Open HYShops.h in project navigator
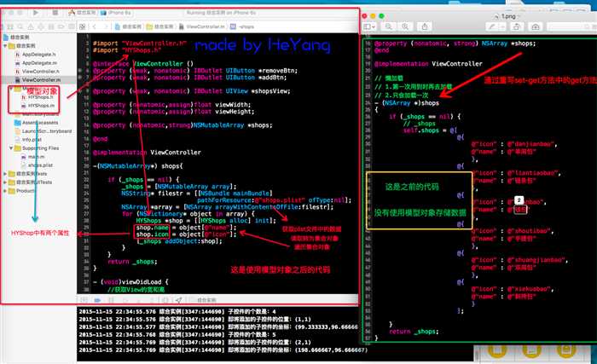 click(38, 97)
